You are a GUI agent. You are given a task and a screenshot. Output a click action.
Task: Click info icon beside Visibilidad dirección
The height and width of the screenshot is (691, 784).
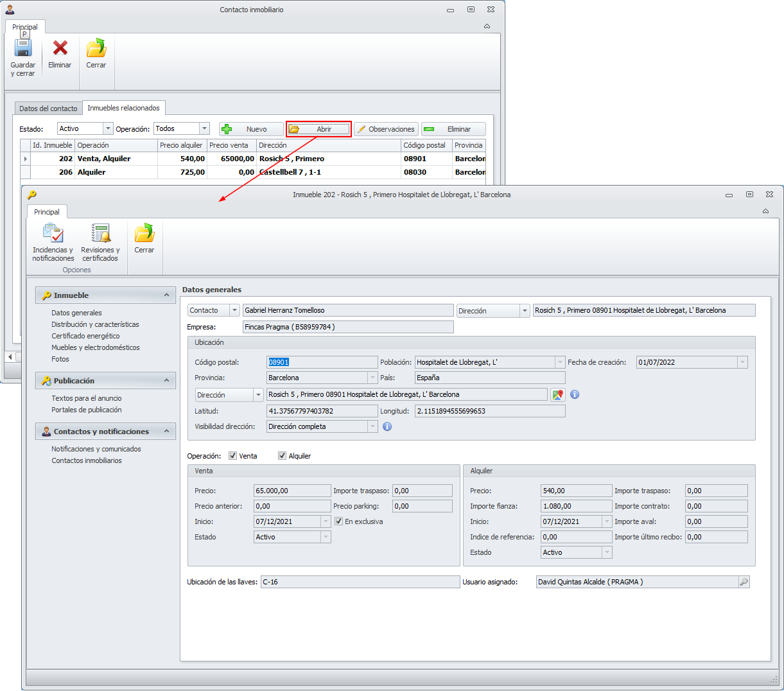[387, 426]
